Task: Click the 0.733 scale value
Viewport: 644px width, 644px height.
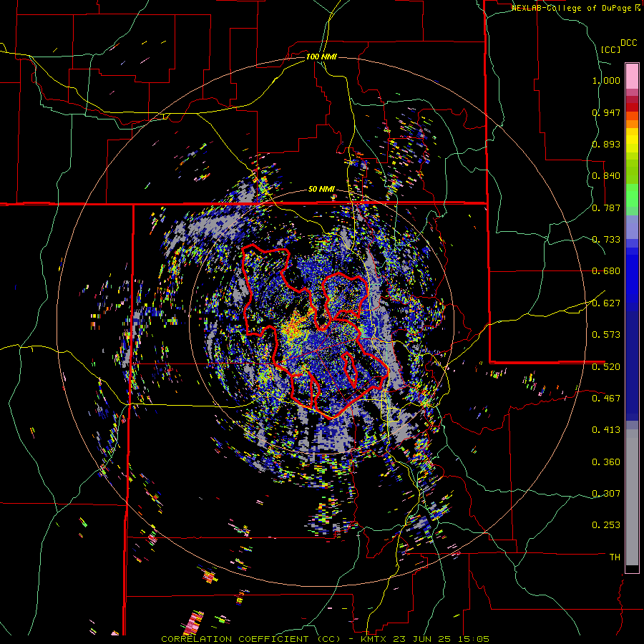Action: tap(606, 240)
